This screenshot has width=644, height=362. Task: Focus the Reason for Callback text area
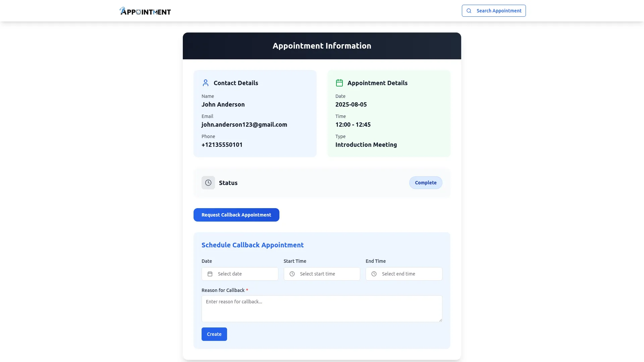click(x=321, y=308)
